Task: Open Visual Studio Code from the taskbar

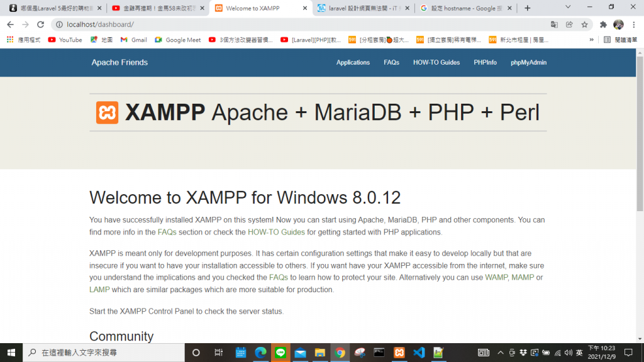Action: click(x=419, y=353)
